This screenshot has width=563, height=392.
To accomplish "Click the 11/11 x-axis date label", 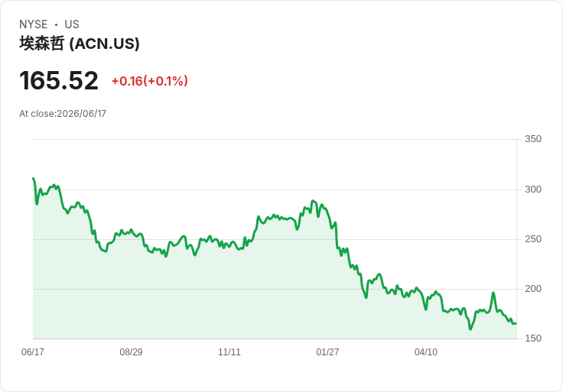I will point(229,352).
